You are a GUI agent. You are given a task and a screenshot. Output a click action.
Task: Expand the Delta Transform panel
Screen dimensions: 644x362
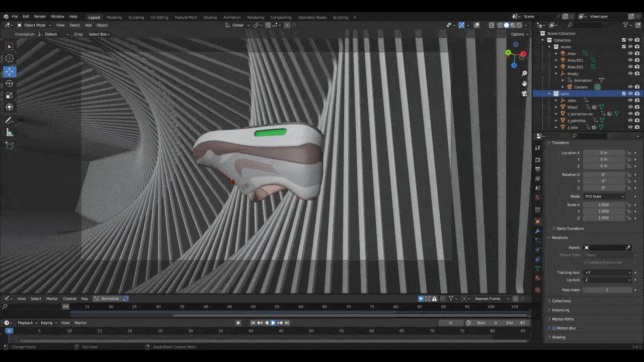570,229
